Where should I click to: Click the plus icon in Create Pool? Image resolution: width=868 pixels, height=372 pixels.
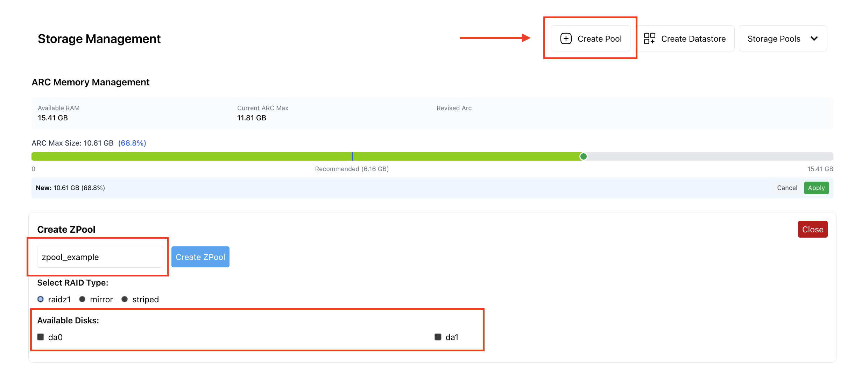pyautogui.click(x=566, y=38)
